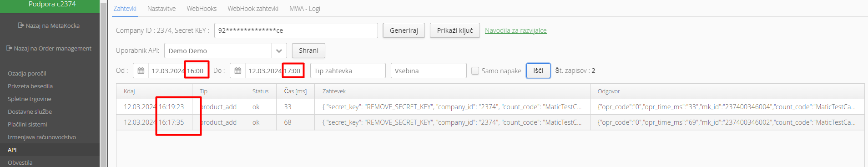Screen dimensions: 868x167
Task: Focus the Tip zahtevka input field
Action: pyautogui.click(x=348, y=71)
